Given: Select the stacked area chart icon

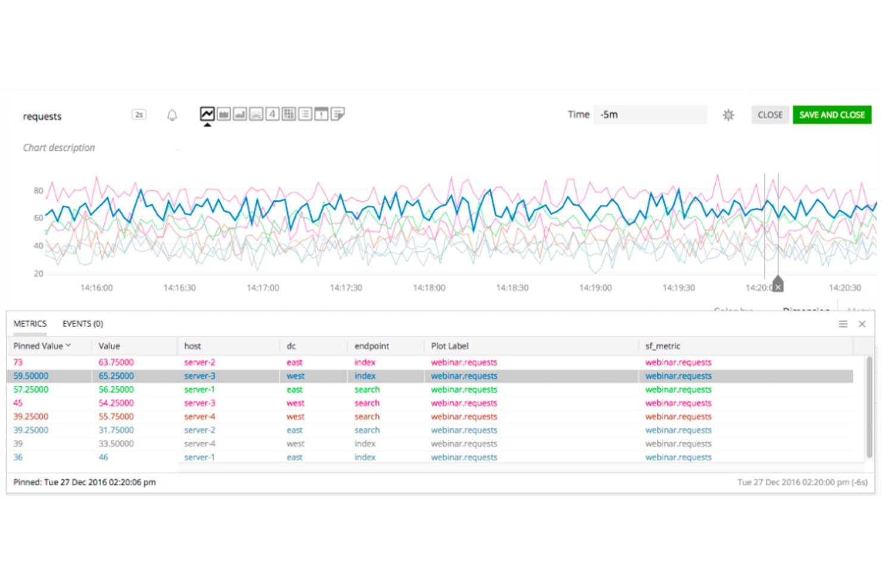Looking at the screenshot, I should coord(256,114).
